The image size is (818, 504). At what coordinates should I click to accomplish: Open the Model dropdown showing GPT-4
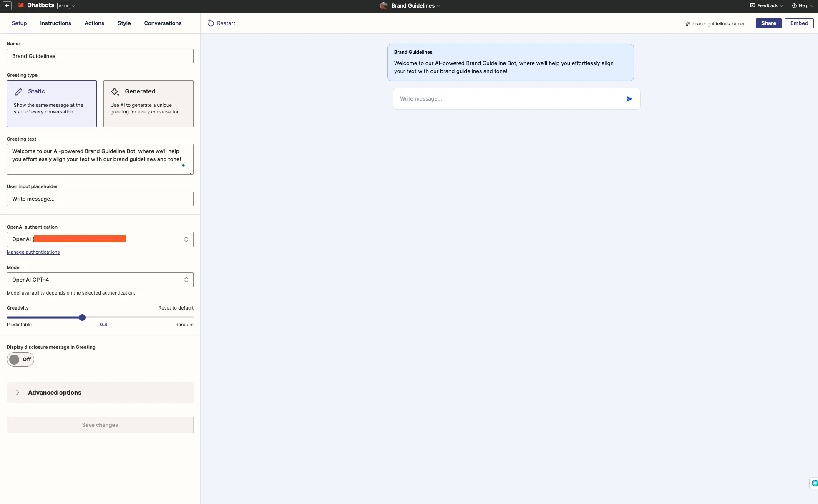pyautogui.click(x=100, y=280)
